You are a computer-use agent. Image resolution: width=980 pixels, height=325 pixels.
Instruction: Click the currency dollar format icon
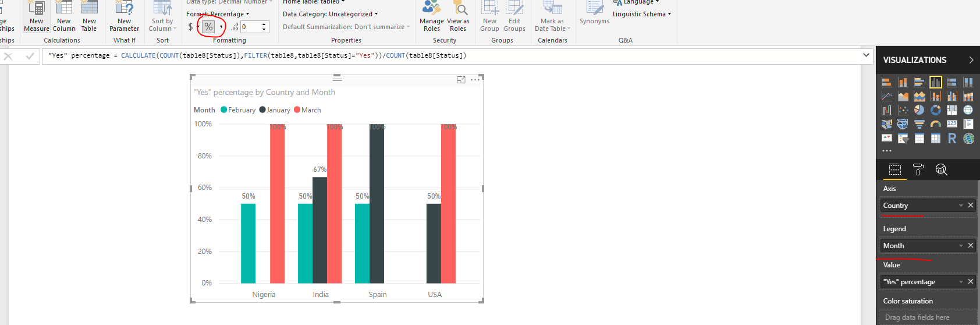[190, 27]
